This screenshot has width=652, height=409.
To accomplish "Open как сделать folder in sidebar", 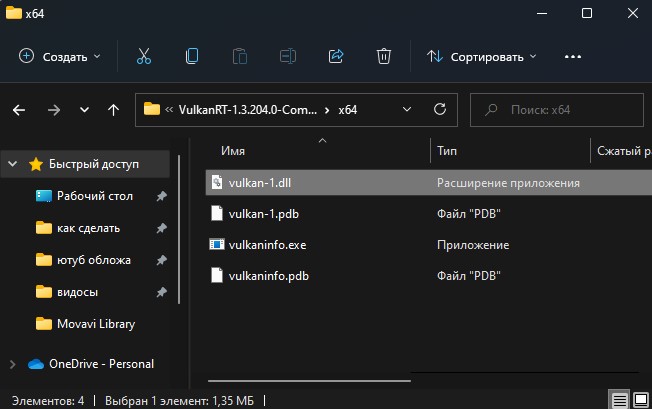I will 88,228.
